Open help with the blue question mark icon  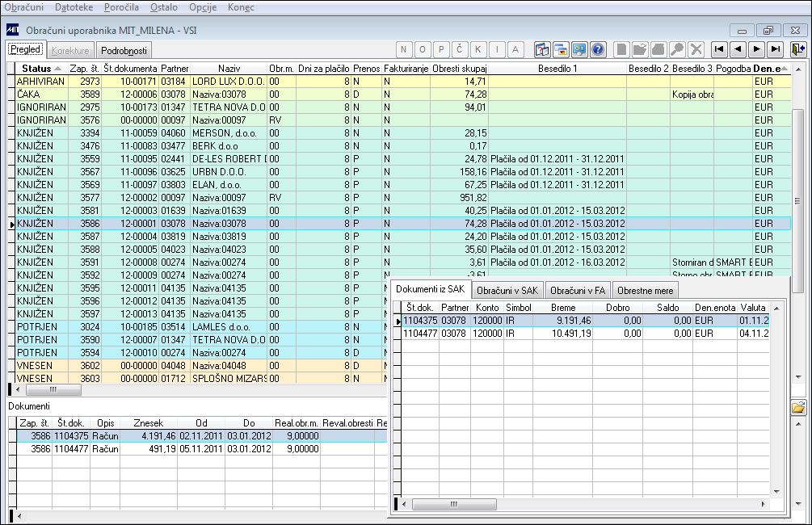point(598,50)
